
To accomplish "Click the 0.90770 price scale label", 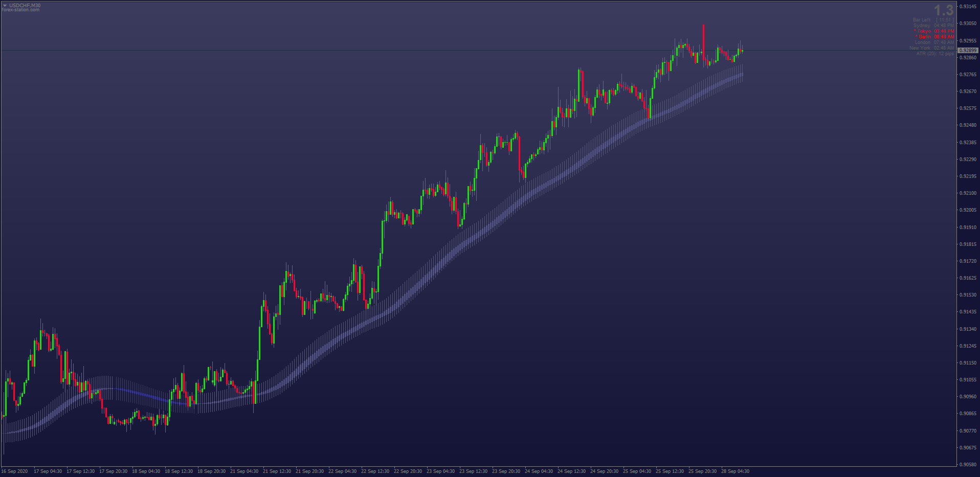I will point(968,431).
